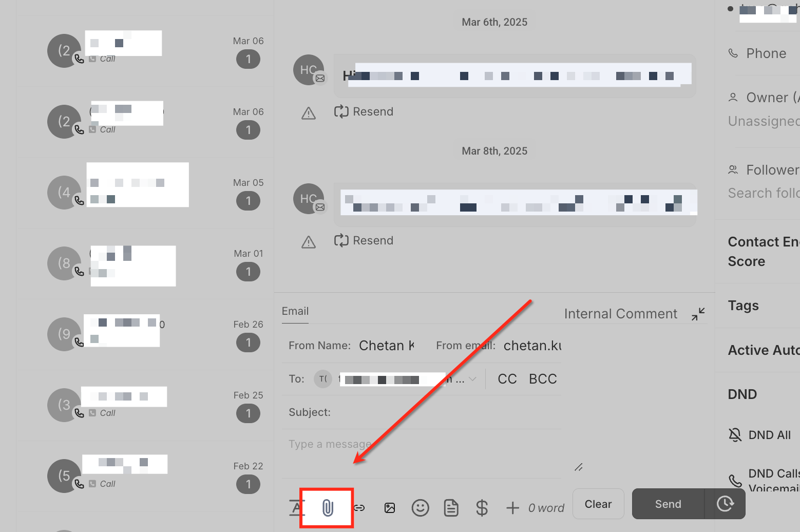
Task: Click into the Subject field
Action: tap(421, 412)
